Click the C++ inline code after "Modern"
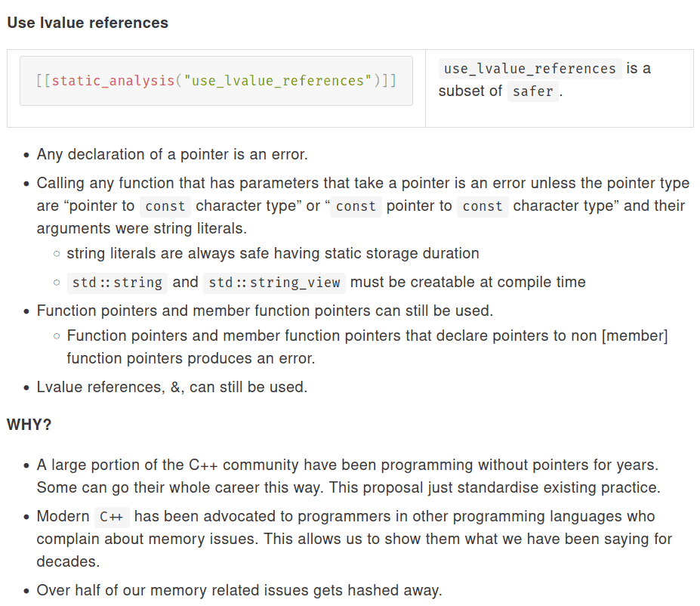Image resolution: width=700 pixels, height=606 pixels. click(113, 518)
